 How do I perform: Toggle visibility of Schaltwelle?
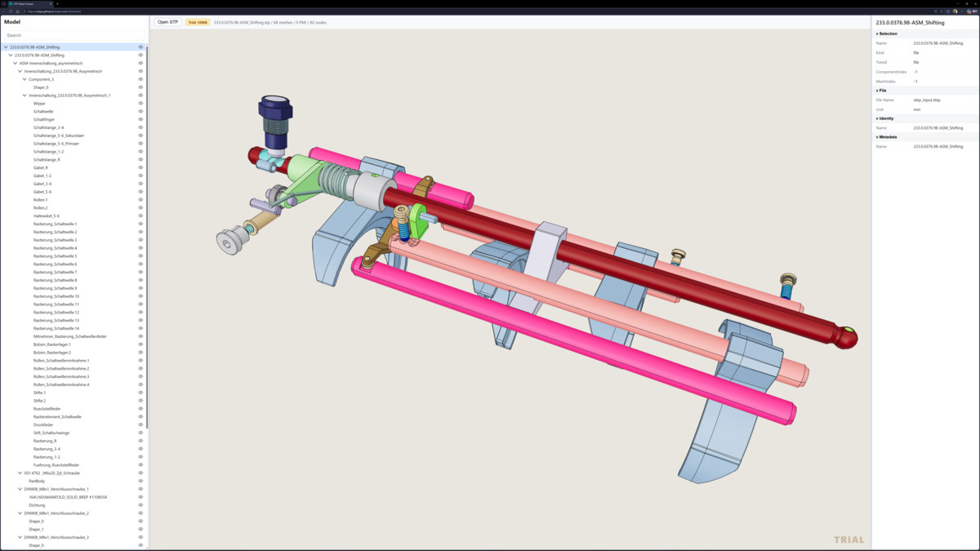coord(140,112)
